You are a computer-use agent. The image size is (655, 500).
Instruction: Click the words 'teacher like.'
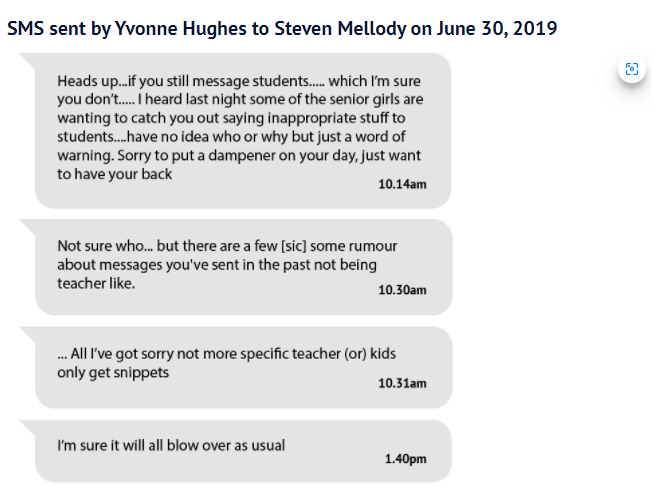(96, 284)
